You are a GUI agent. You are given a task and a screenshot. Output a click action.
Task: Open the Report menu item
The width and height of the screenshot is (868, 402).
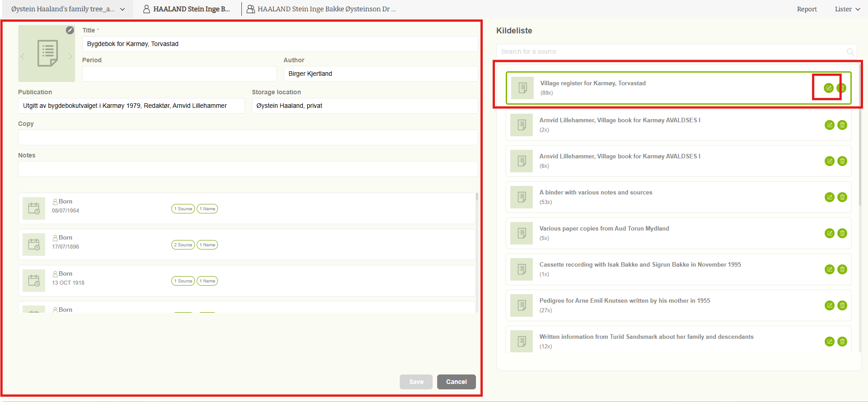pyautogui.click(x=807, y=9)
